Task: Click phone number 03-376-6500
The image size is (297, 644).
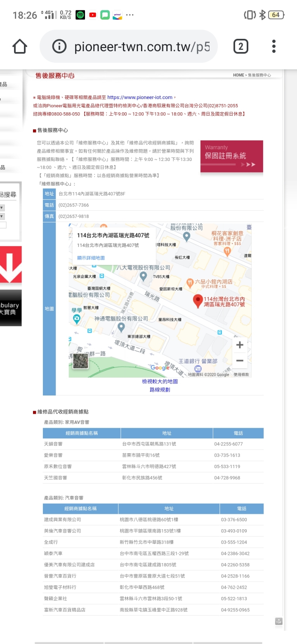Action: coord(234,520)
